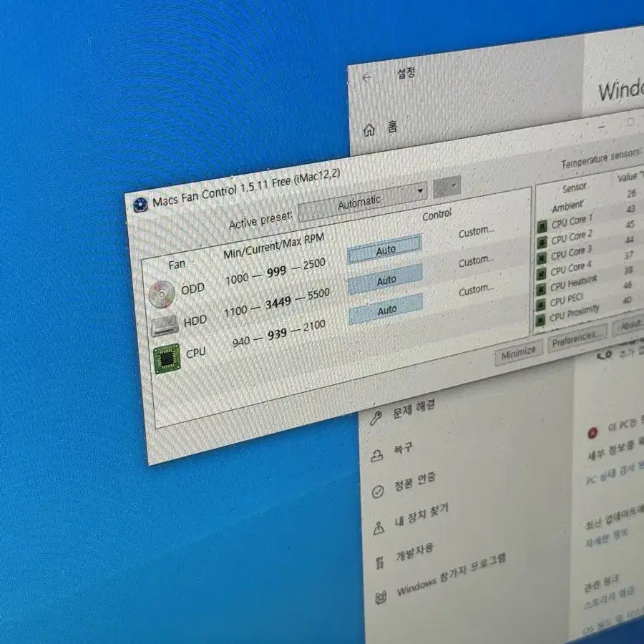The width and height of the screenshot is (644, 644).
Task: Open 내 장치 찾기 in the Settings sidebar
Action: pyautogui.click(x=421, y=515)
